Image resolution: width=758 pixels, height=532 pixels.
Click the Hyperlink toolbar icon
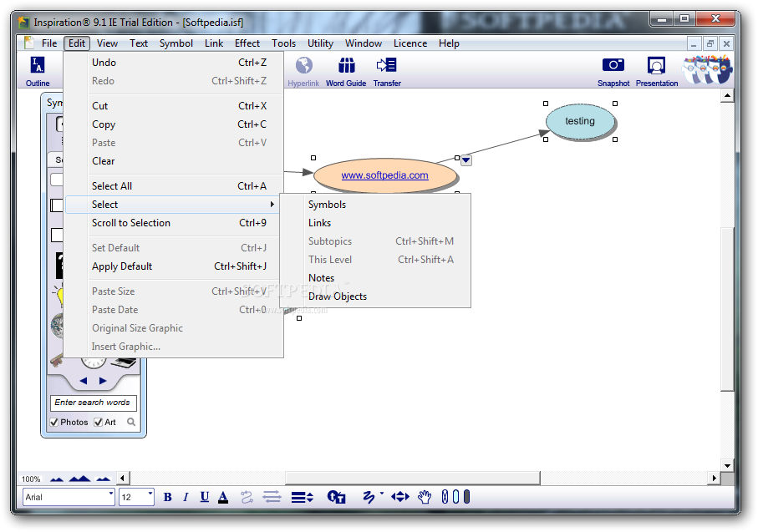303,71
